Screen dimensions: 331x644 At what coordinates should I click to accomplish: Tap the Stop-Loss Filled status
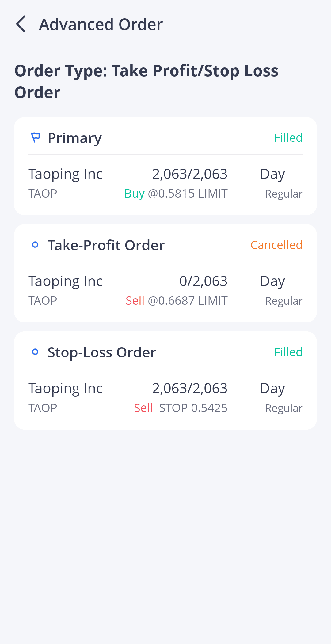tap(288, 352)
